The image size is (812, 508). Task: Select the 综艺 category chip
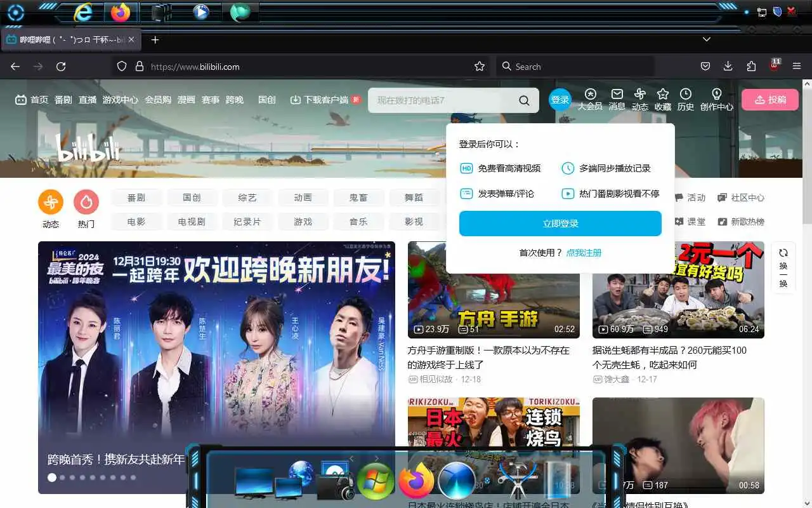[x=247, y=197]
